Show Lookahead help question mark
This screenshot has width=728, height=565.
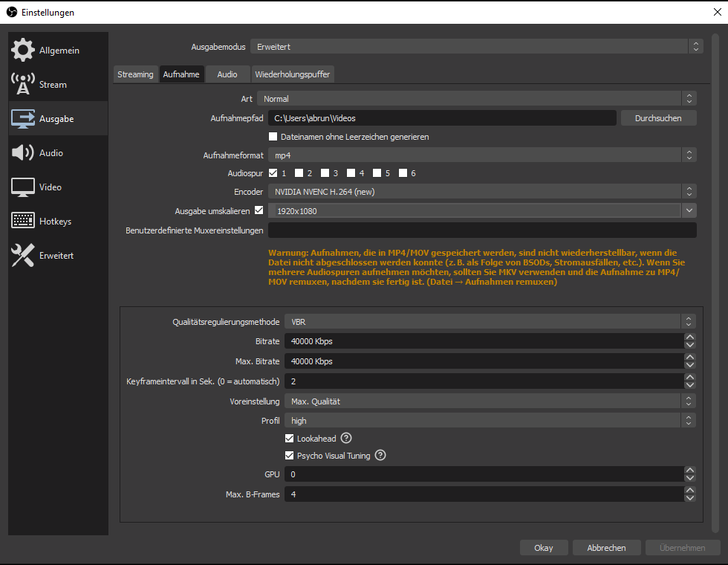click(x=346, y=438)
